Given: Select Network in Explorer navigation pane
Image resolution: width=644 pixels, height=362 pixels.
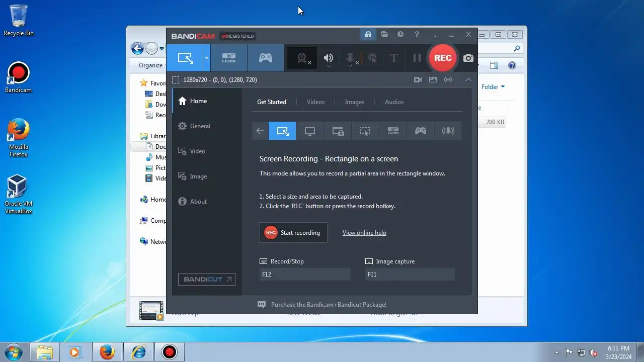Looking at the screenshot, I should [153, 242].
